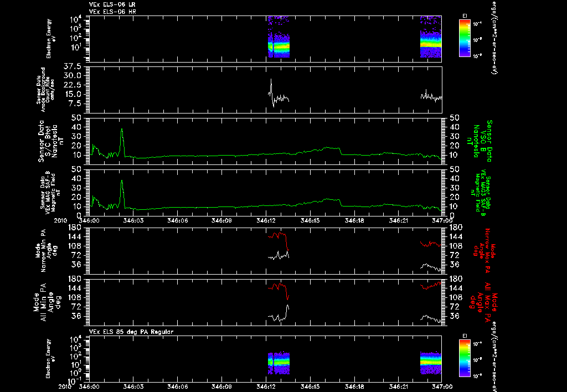Click the red All Max PA trace near 347:00
This screenshot has width=567, height=392.
click(431, 286)
